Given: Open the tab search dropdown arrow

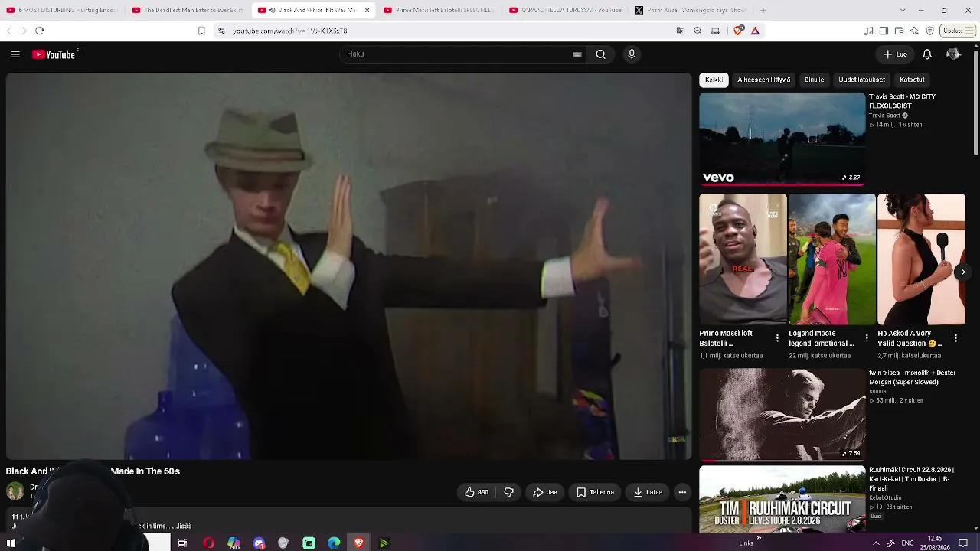Looking at the screenshot, I should 903,10.
